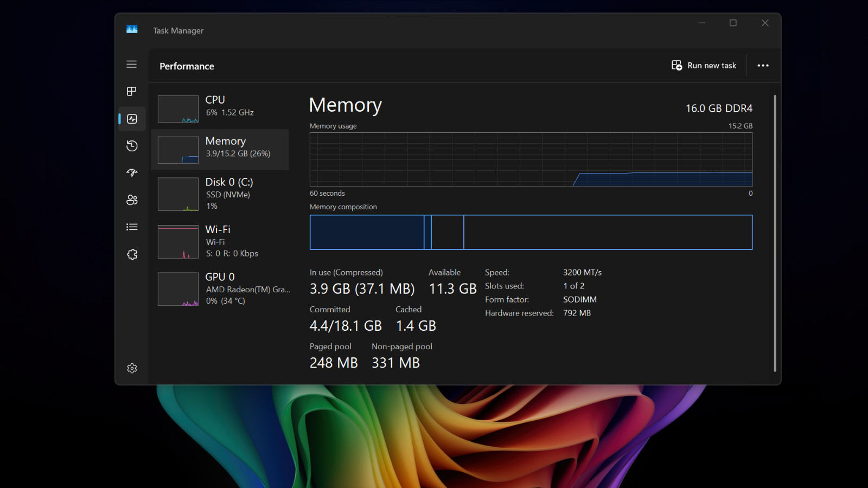868x488 pixels.
Task: Open the three-dot more options menu
Action: coord(763,65)
